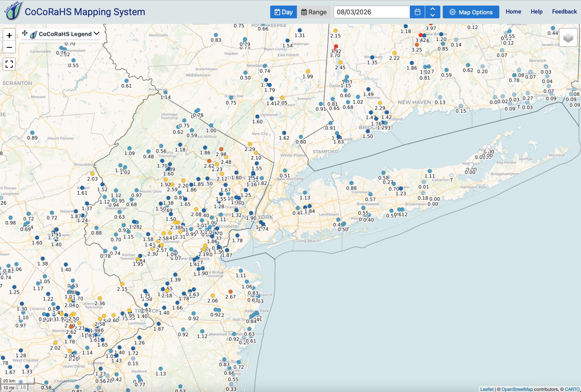The image size is (581, 392).
Task: Select the yellow 2.03 station marker
Action: 92,174
